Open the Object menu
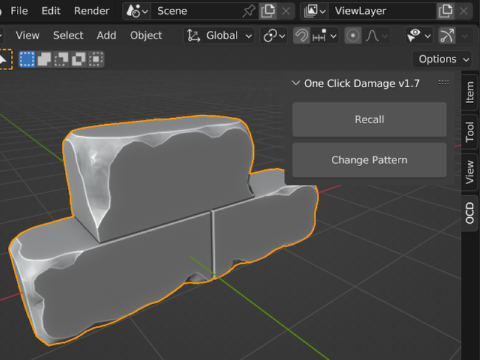This screenshot has height=360, width=480. pos(146,35)
